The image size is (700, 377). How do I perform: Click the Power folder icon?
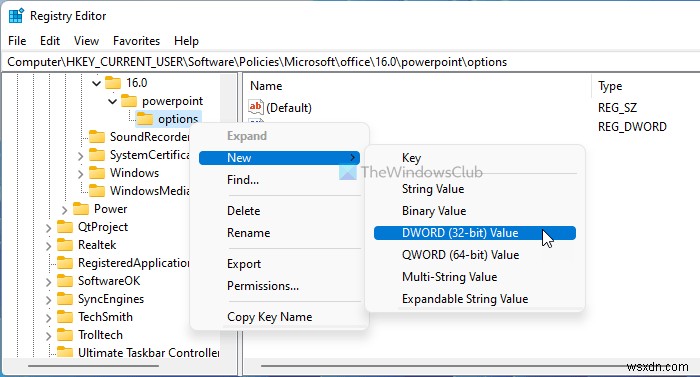(x=81, y=209)
